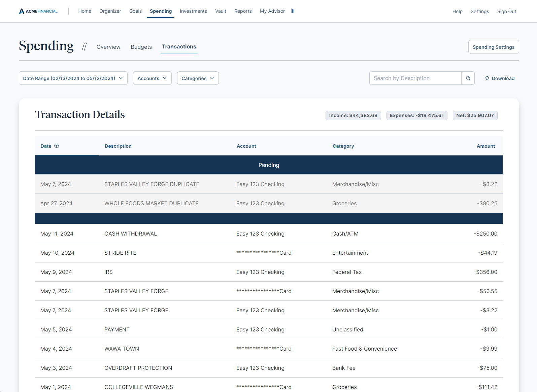The width and height of the screenshot is (537, 392).
Task: Click the Unclassified category cell
Action: click(347, 329)
